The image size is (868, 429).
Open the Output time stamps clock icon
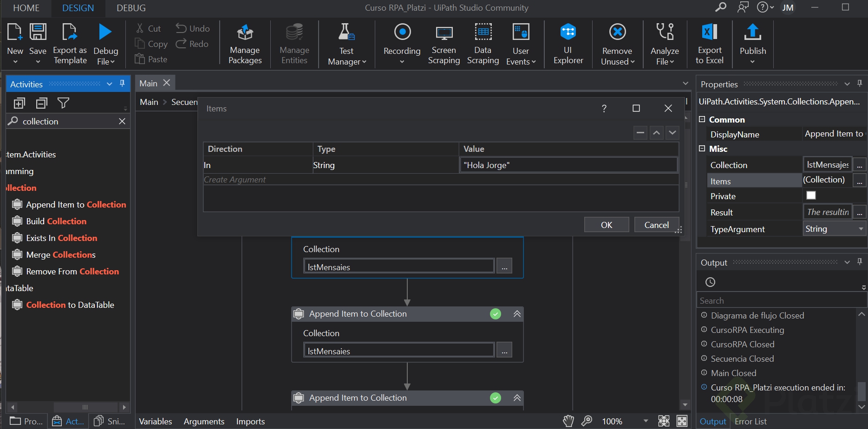pos(710,282)
